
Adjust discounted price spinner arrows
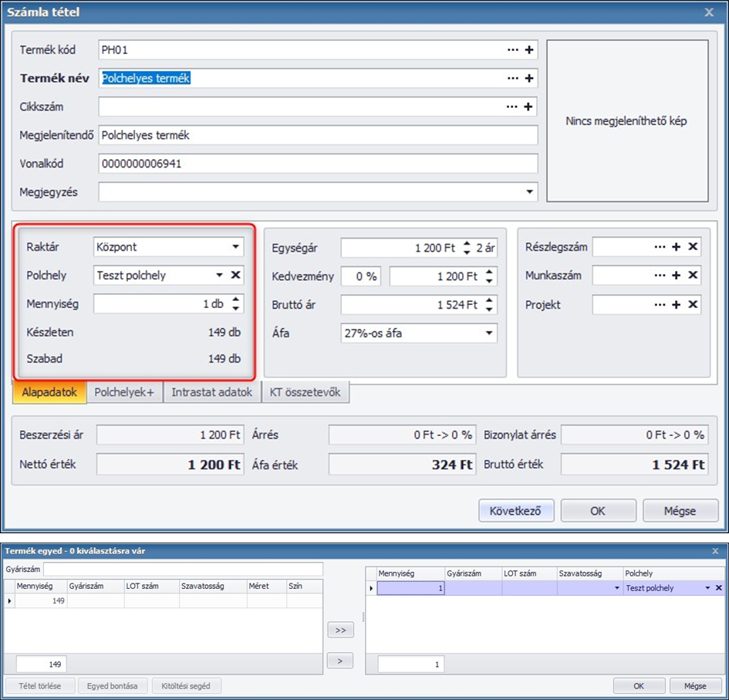pos(489,276)
